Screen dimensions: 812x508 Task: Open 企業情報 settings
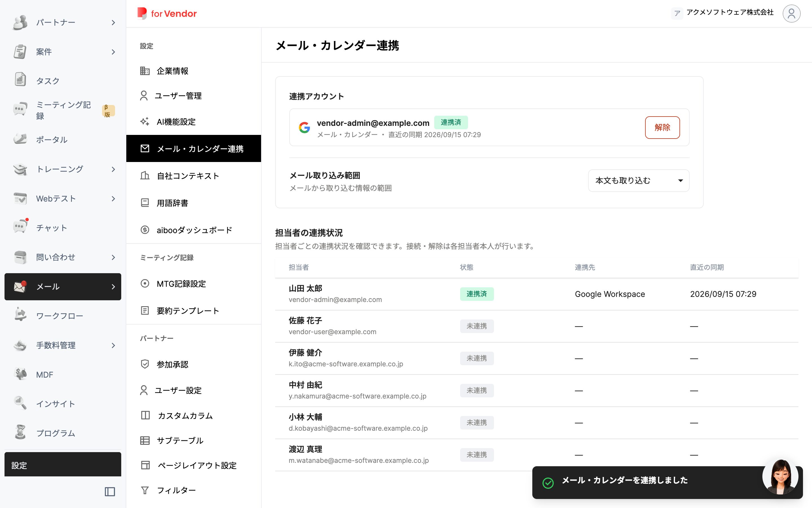pos(194,71)
